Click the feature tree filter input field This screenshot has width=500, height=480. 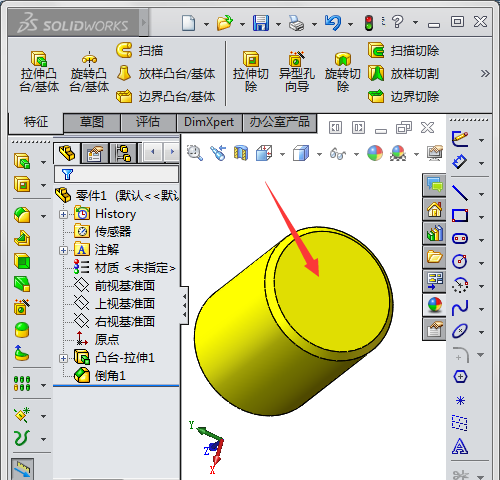pos(116,174)
